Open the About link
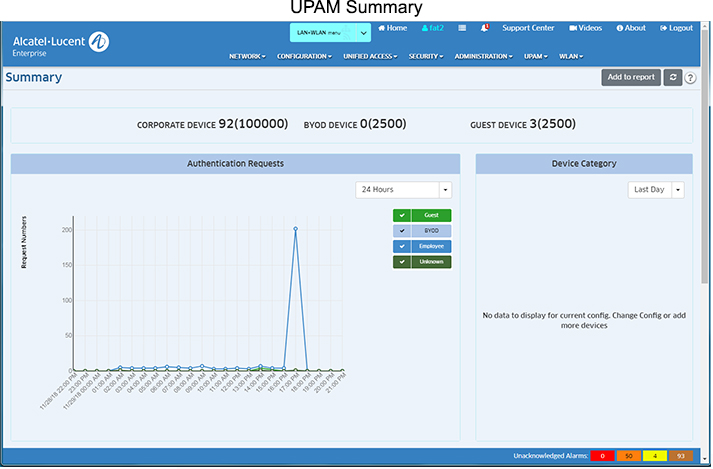The image size is (713, 469). (x=631, y=28)
